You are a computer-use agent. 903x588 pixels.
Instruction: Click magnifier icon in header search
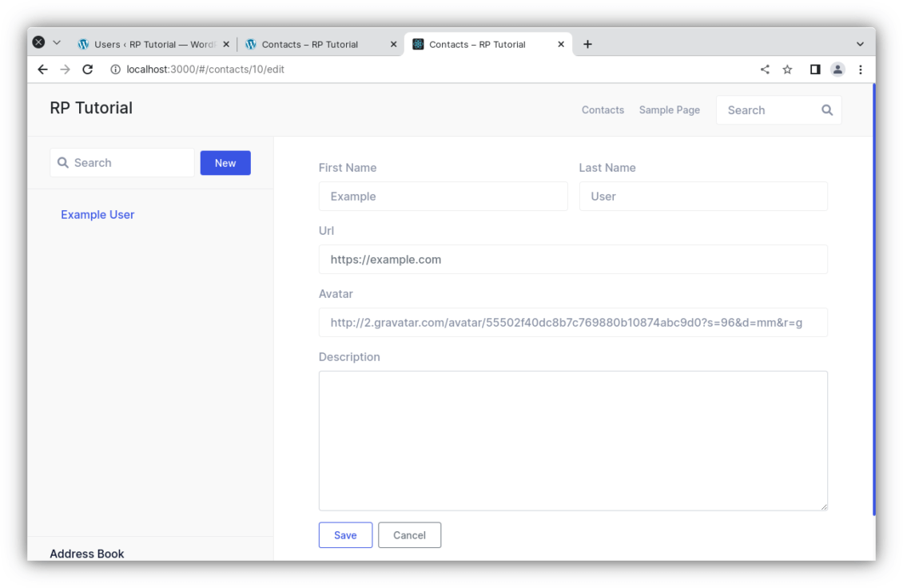tap(827, 110)
